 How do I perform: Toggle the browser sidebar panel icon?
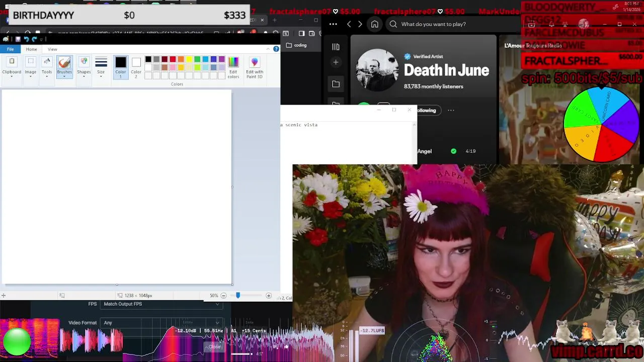(301, 34)
